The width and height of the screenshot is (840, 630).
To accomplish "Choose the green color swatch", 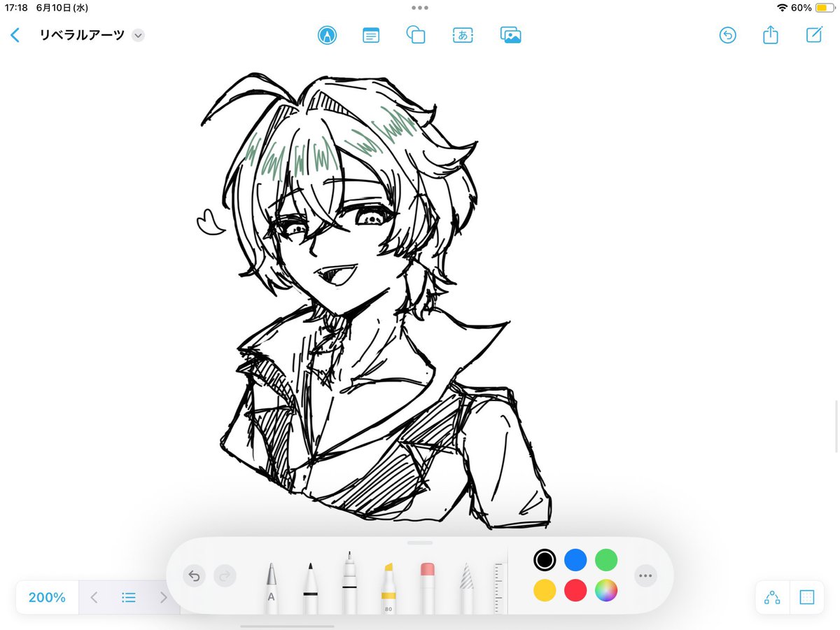I will [x=606, y=560].
